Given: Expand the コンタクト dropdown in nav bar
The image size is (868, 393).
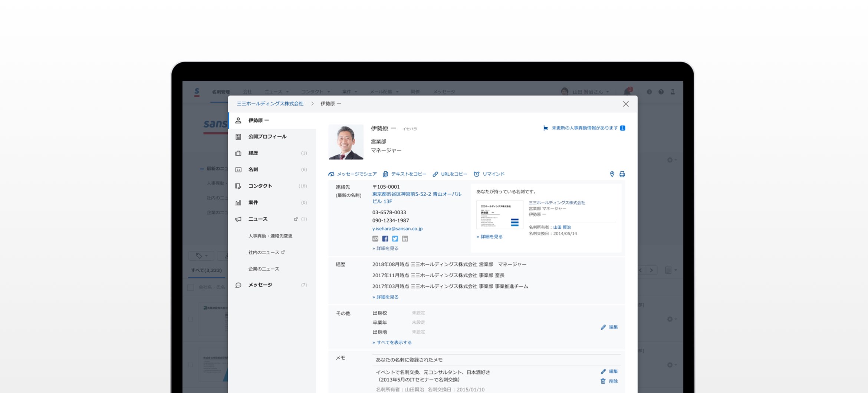Looking at the screenshot, I should 315,92.
